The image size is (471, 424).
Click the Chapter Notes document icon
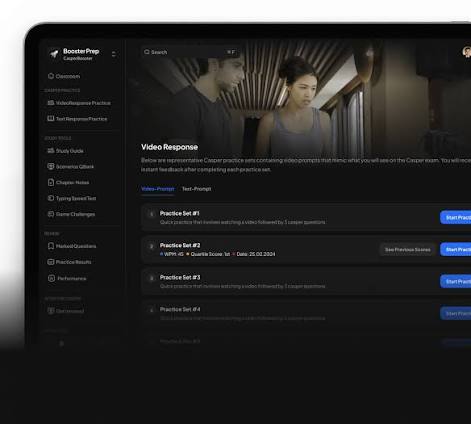pyautogui.click(x=51, y=182)
